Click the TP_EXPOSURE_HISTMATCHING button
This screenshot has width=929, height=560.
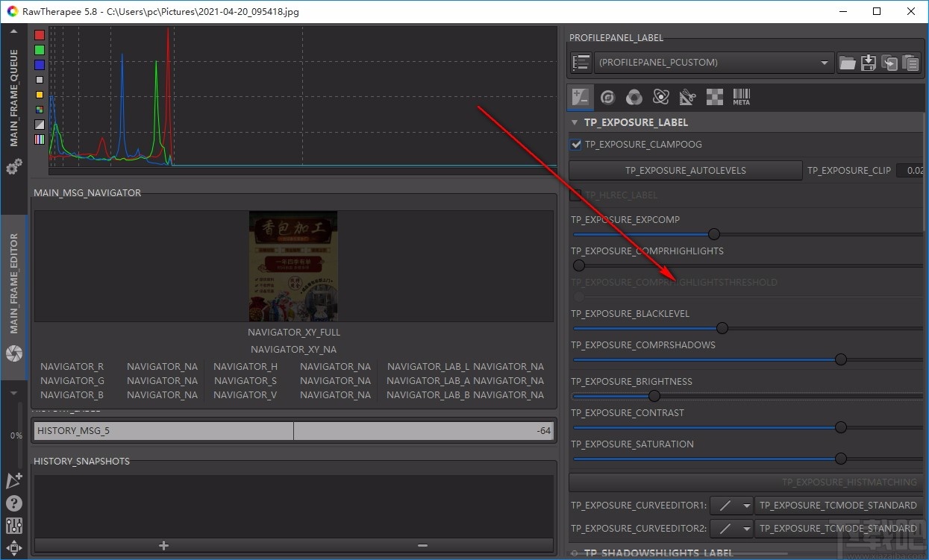click(x=746, y=482)
